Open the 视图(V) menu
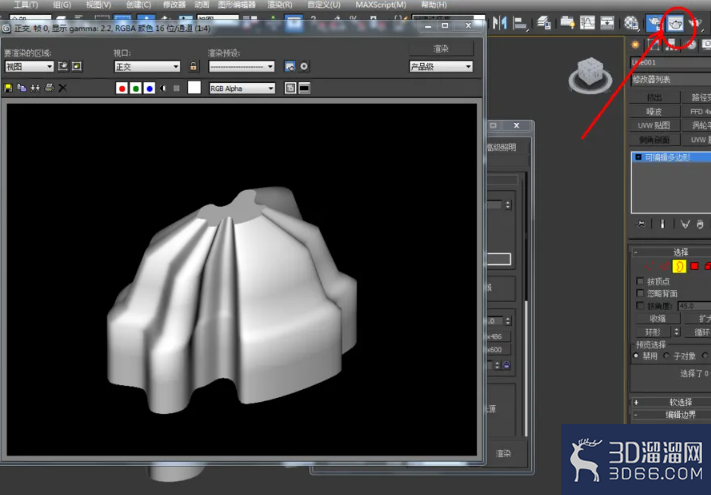Screen dimensions: 711x495 [x=98, y=5]
